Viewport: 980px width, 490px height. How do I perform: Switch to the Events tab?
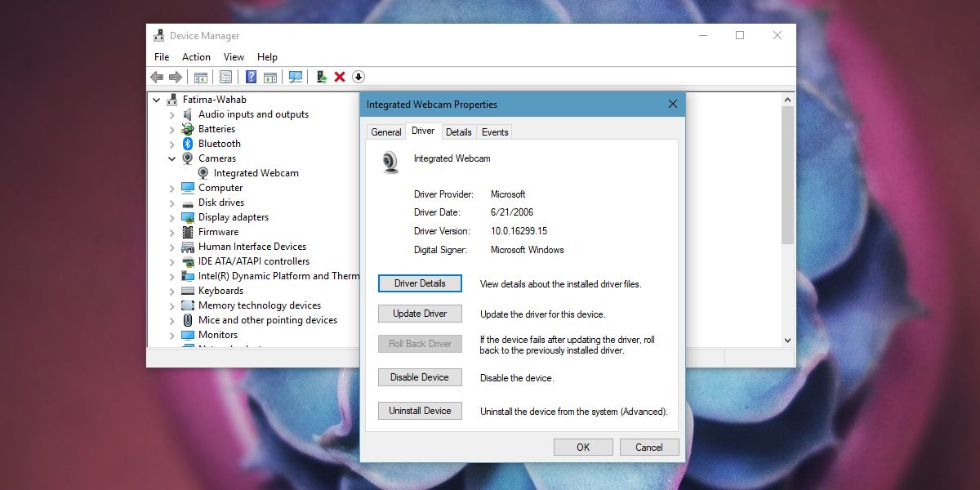(495, 132)
